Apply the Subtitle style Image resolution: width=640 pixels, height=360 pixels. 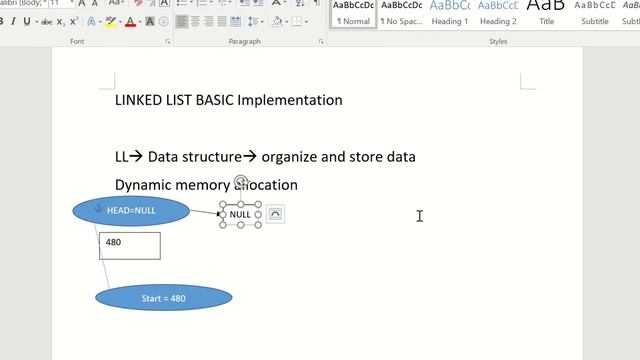point(595,13)
